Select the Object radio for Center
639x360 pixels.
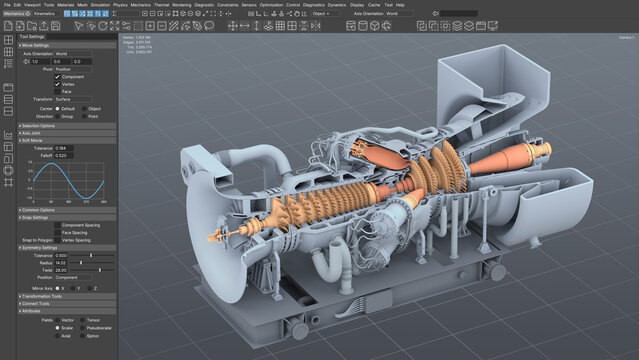[x=84, y=109]
